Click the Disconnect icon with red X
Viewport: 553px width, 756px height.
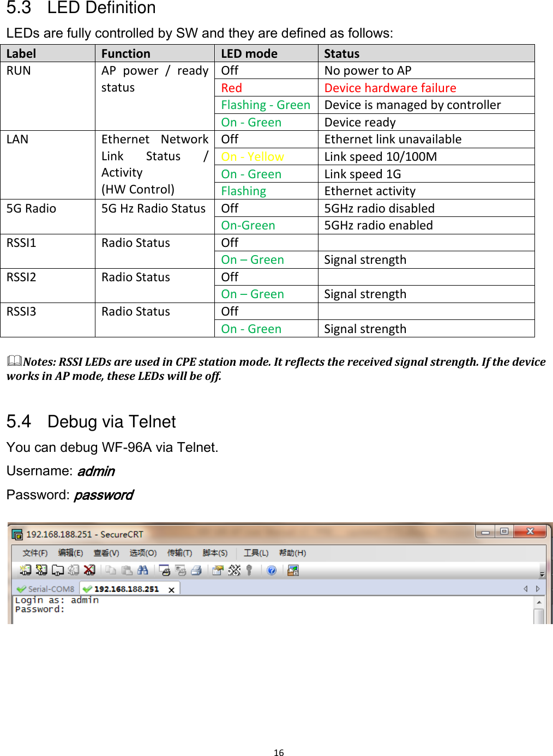point(89,570)
